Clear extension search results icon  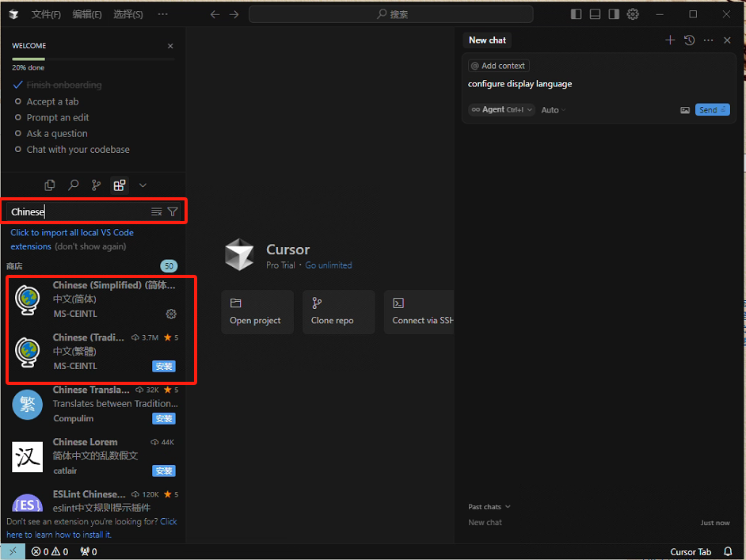tap(157, 211)
